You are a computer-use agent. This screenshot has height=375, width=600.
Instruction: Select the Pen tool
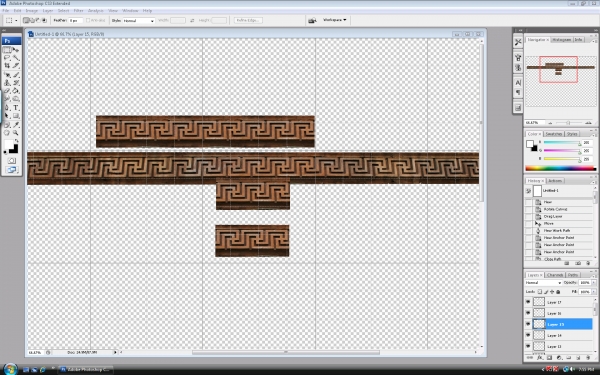(7, 108)
